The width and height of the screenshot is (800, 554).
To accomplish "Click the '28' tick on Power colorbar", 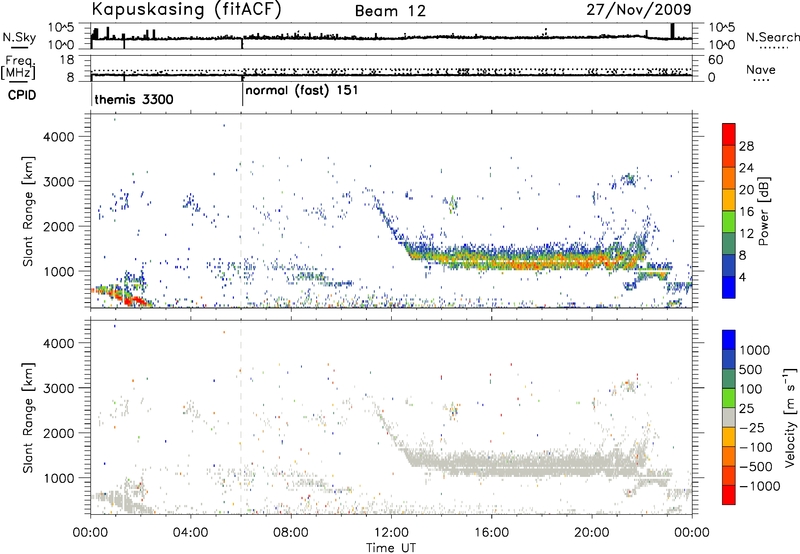I will pyautogui.click(x=746, y=146).
